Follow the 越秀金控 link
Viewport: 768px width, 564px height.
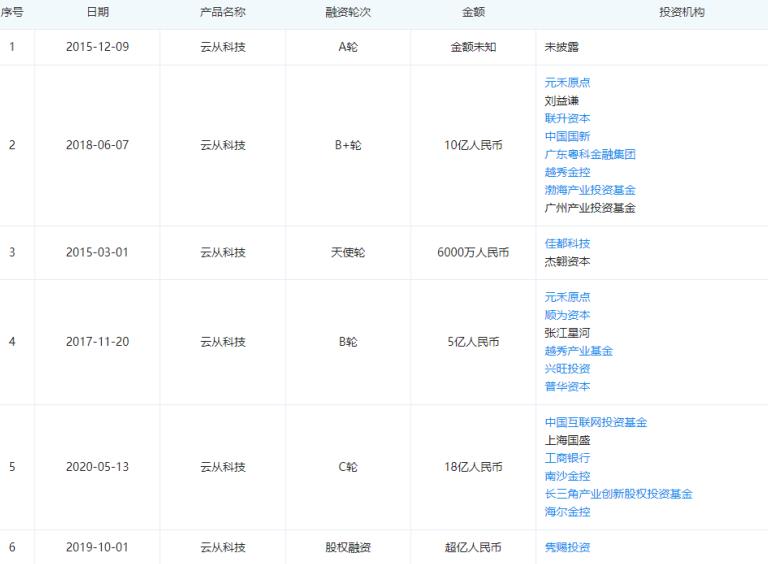tap(567, 172)
